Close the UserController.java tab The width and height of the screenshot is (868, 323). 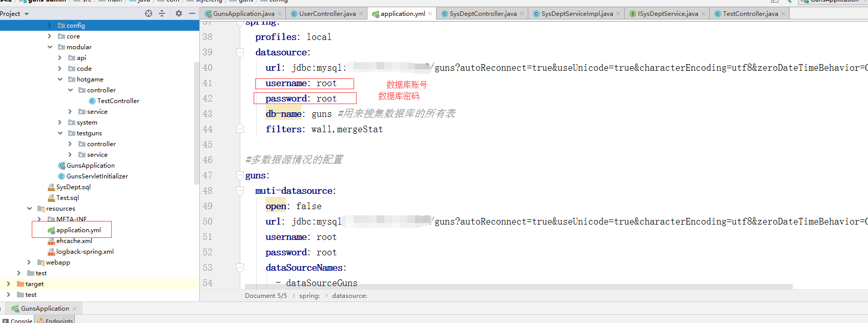361,14
